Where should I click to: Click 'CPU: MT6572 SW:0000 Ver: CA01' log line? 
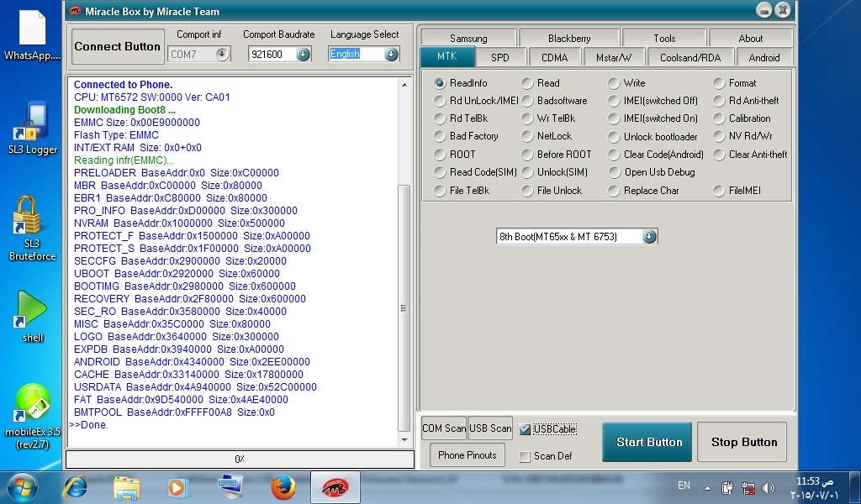tap(152, 97)
